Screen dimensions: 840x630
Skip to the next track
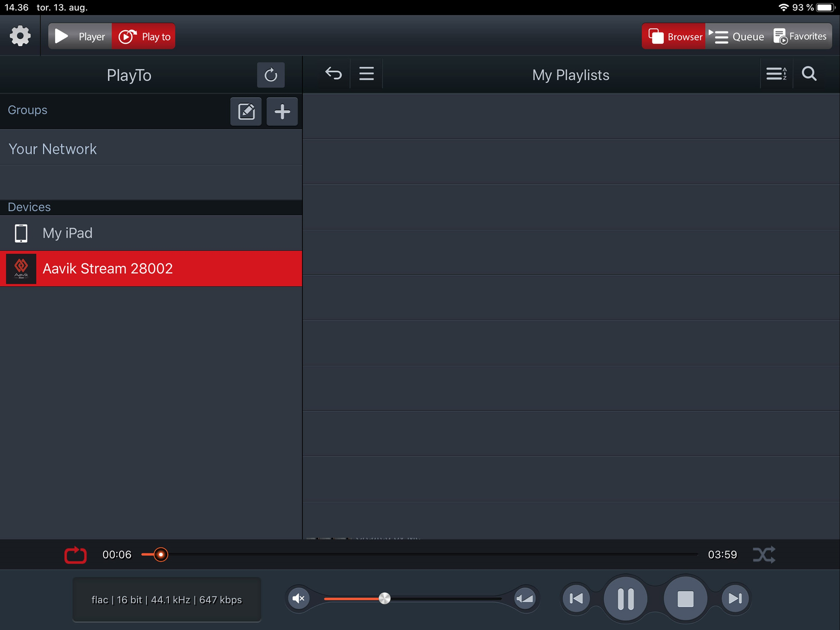click(x=735, y=598)
